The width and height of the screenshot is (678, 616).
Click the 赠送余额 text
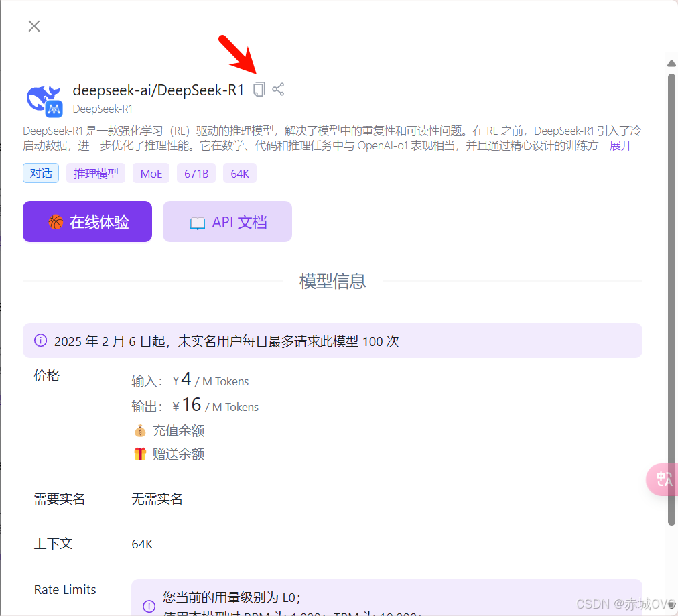point(178,454)
